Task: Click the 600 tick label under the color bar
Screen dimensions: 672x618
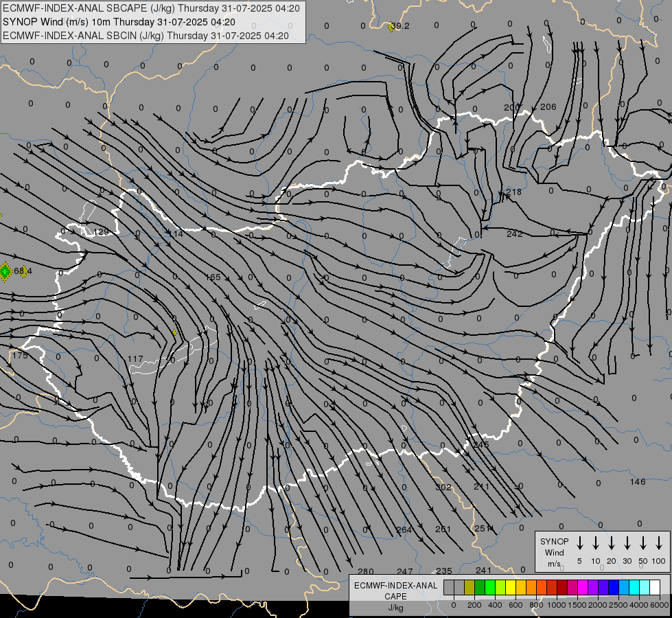Action: coord(515,605)
